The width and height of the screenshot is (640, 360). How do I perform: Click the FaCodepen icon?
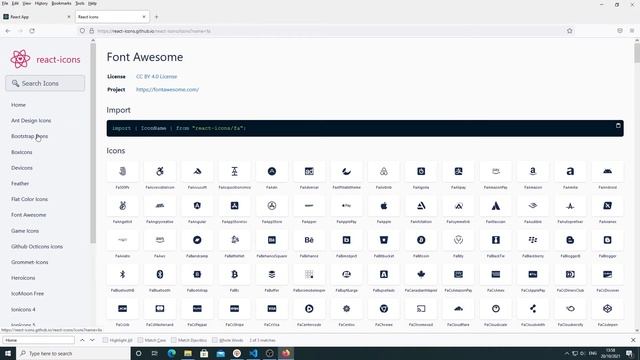(607, 309)
